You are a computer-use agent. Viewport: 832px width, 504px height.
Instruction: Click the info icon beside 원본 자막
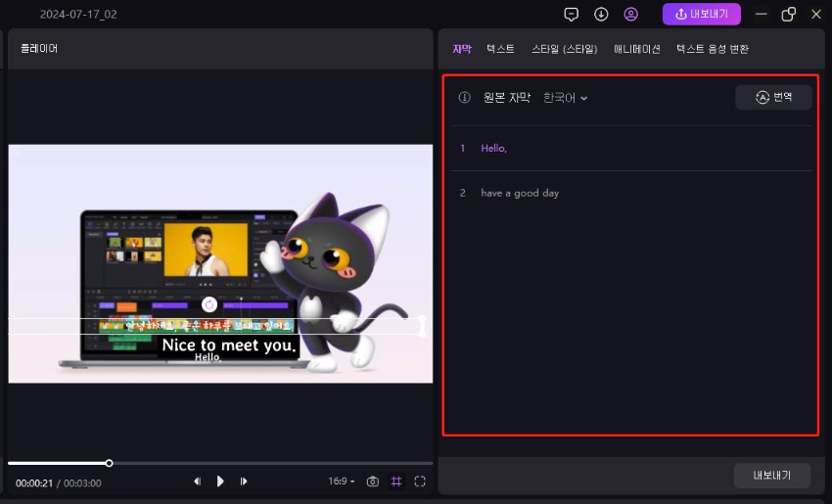pyautogui.click(x=465, y=98)
